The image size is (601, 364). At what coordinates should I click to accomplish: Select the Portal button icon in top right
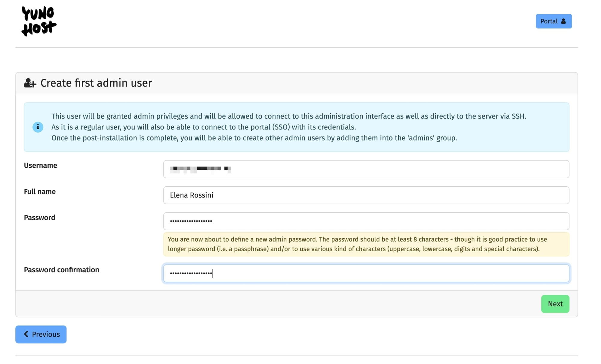[x=563, y=21]
